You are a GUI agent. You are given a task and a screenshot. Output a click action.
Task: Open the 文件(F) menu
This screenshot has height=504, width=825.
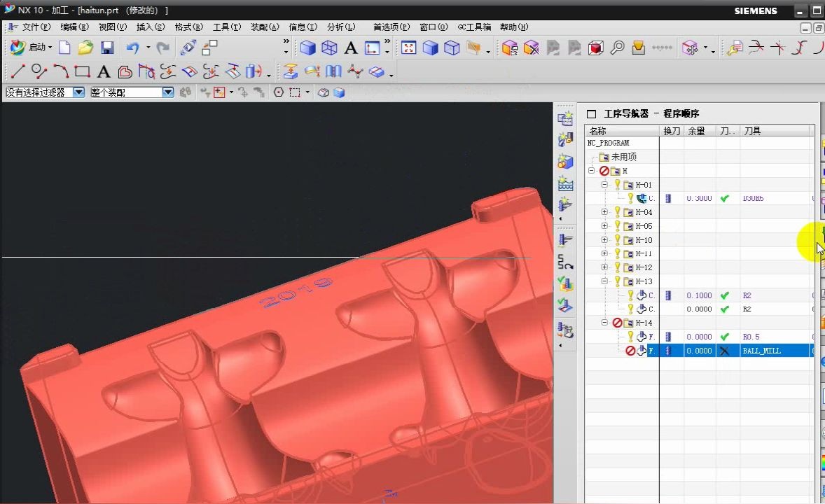pos(36,27)
